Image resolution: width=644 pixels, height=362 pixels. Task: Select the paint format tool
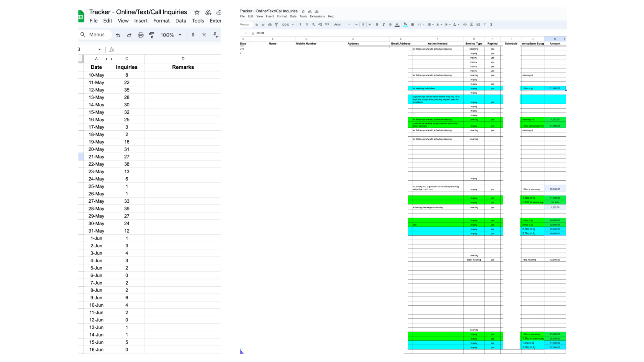click(276, 24)
